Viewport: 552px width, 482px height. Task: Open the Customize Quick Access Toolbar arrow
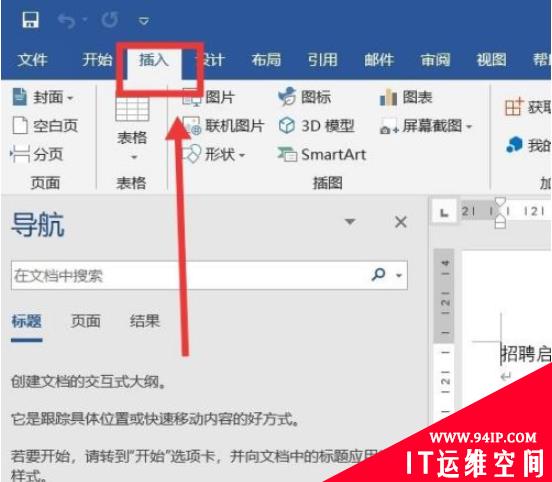(143, 21)
